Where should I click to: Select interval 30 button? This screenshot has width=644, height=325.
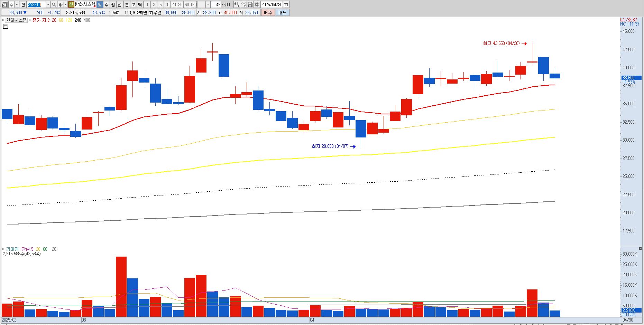tap(180, 4)
